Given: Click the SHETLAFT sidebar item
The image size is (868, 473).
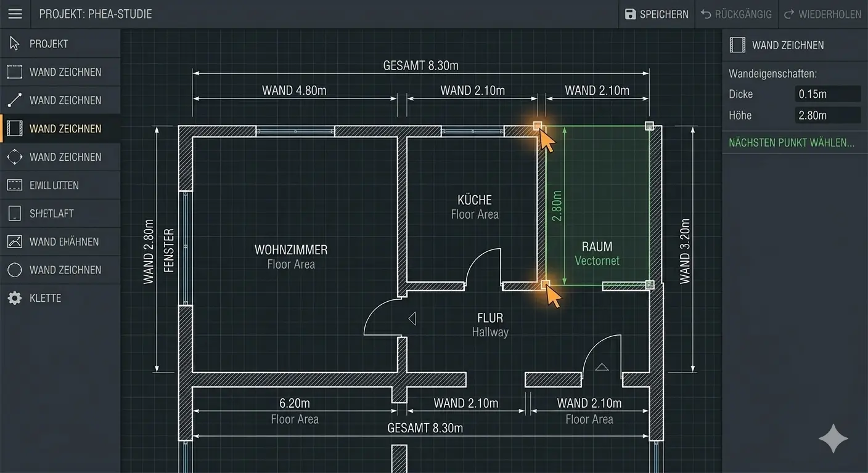Looking at the screenshot, I should [x=60, y=214].
